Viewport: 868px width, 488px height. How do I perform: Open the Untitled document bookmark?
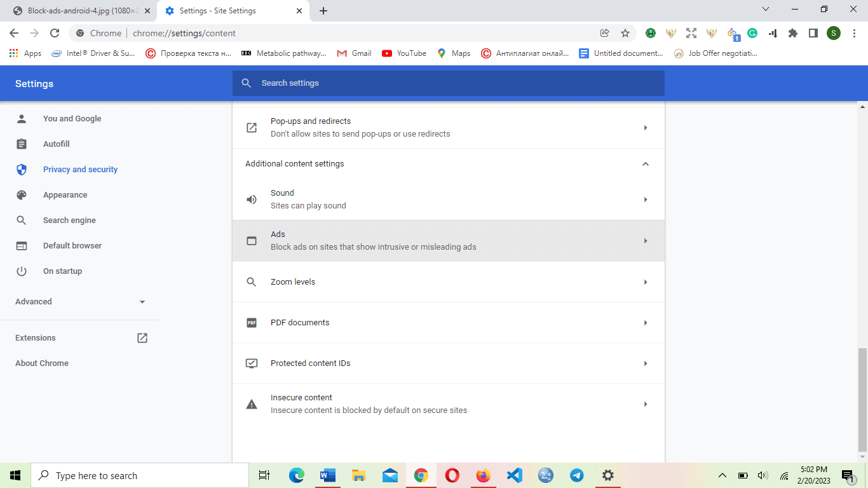(x=621, y=53)
